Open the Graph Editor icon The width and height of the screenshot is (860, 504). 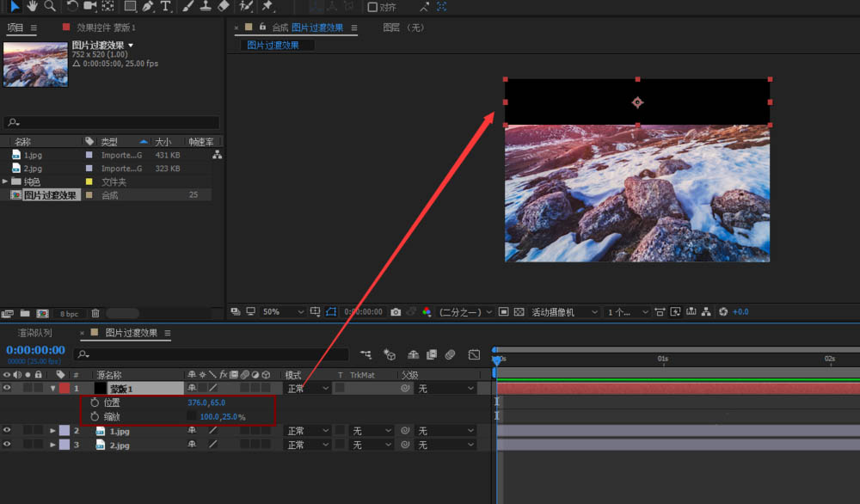475,355
